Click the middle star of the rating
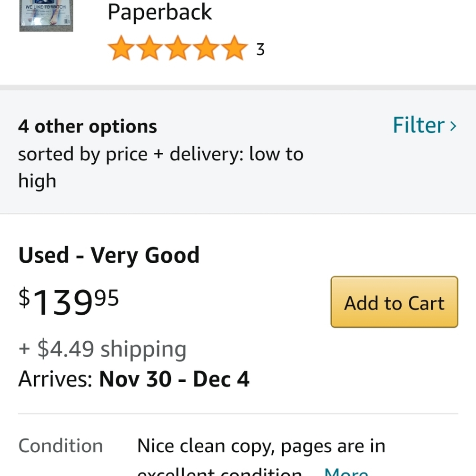Screen dimensions: 476x476 coord(178,50)
